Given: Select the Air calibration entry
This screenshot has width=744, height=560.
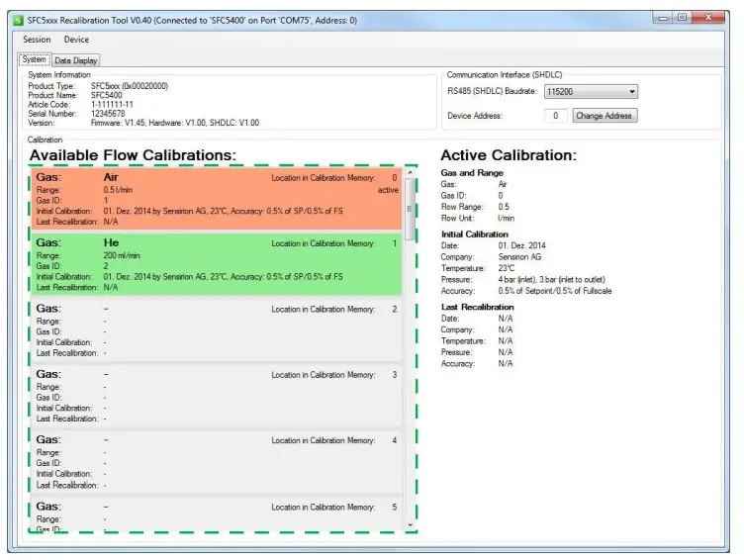Looking at the screenshot, I should click(217, 198).
